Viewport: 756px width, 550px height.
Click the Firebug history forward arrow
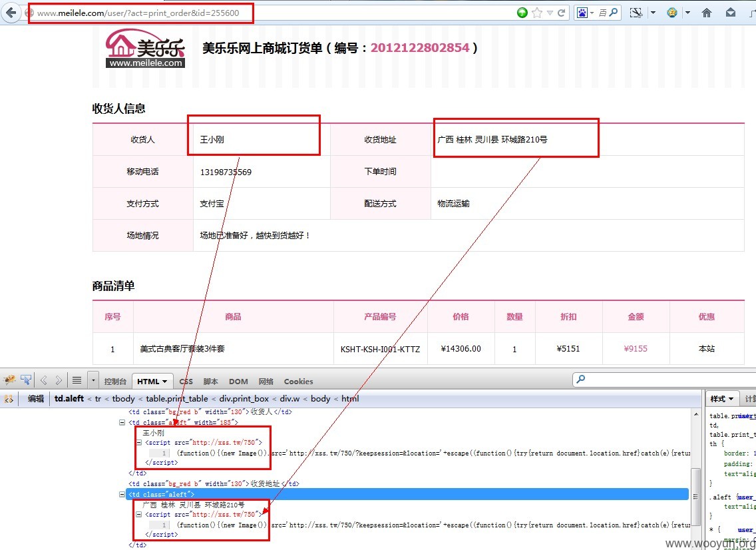coord(59,381)
